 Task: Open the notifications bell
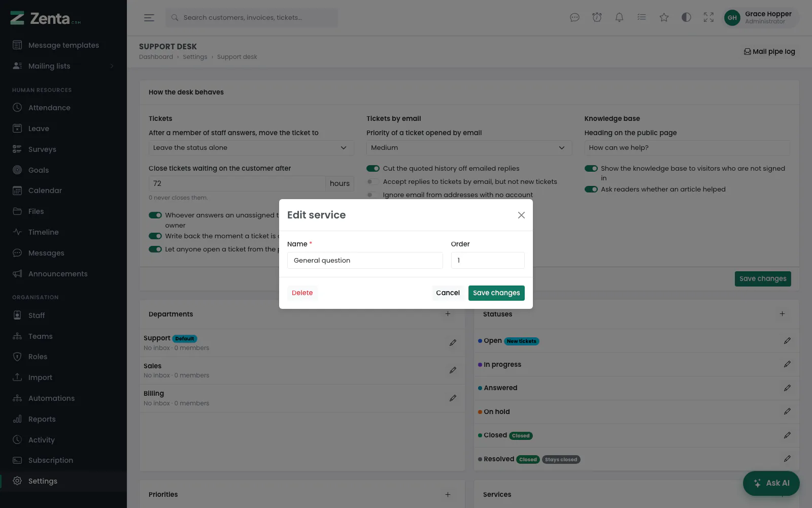point(619,17)
